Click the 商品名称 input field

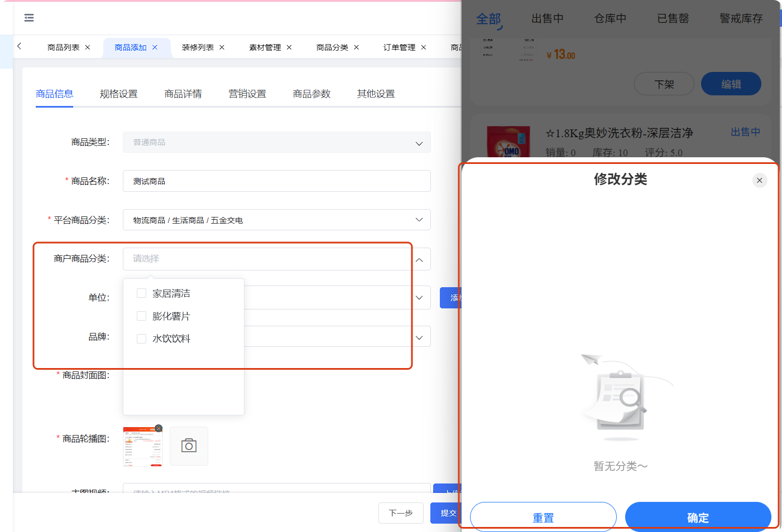276,181
